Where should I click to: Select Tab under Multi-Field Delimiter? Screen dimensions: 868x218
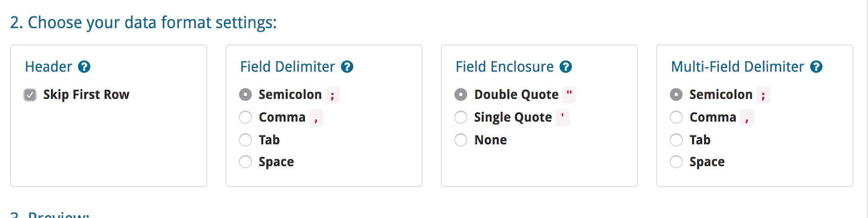coord(676,140)
